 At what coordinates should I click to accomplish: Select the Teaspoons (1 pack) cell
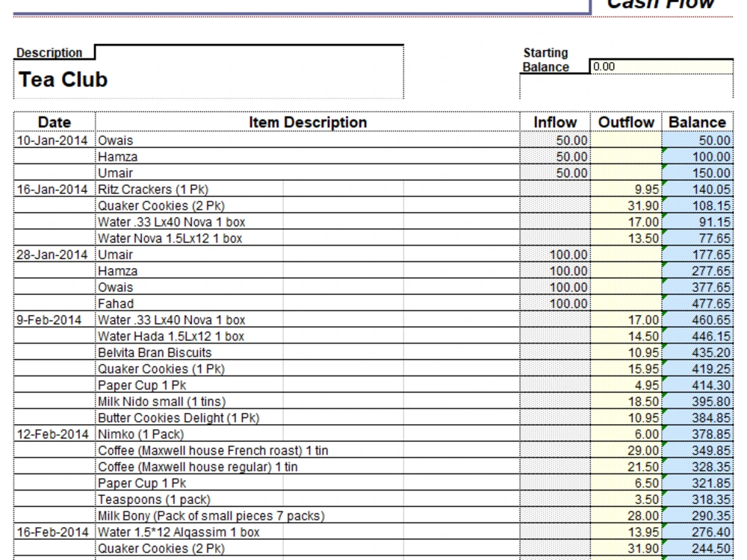(307, 500)
